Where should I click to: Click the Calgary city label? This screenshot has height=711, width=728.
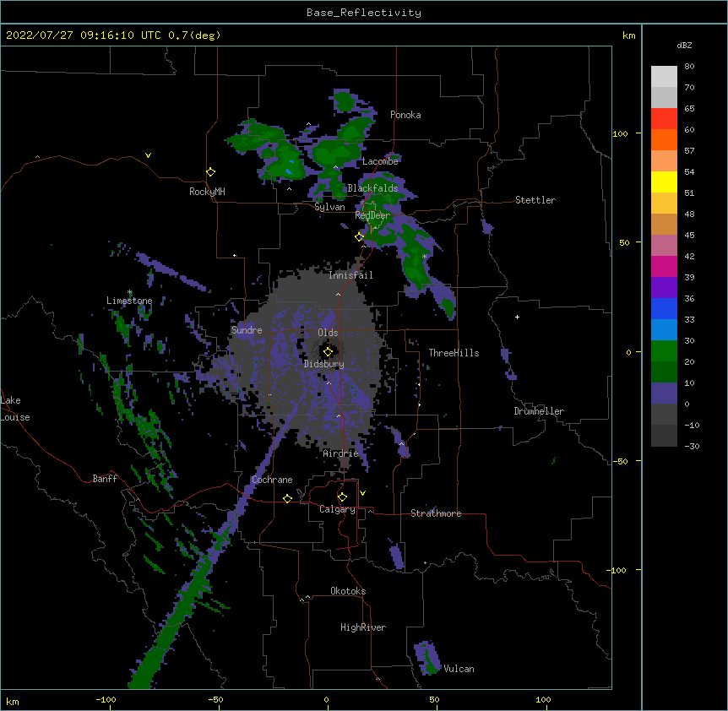337,509
